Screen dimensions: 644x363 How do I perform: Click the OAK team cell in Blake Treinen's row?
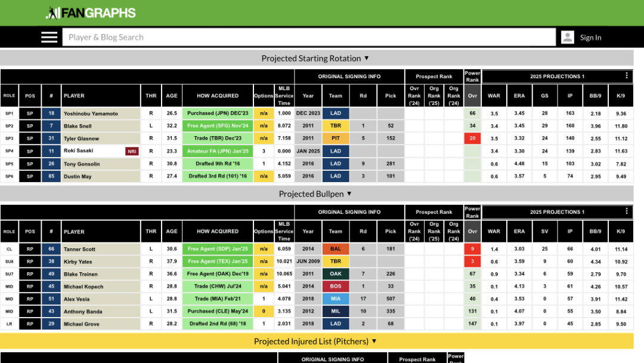(x=336, y=274)
